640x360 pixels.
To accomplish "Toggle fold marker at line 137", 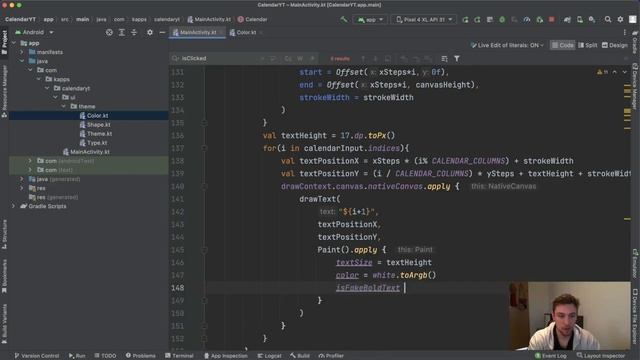I will [x=204, y=148].
